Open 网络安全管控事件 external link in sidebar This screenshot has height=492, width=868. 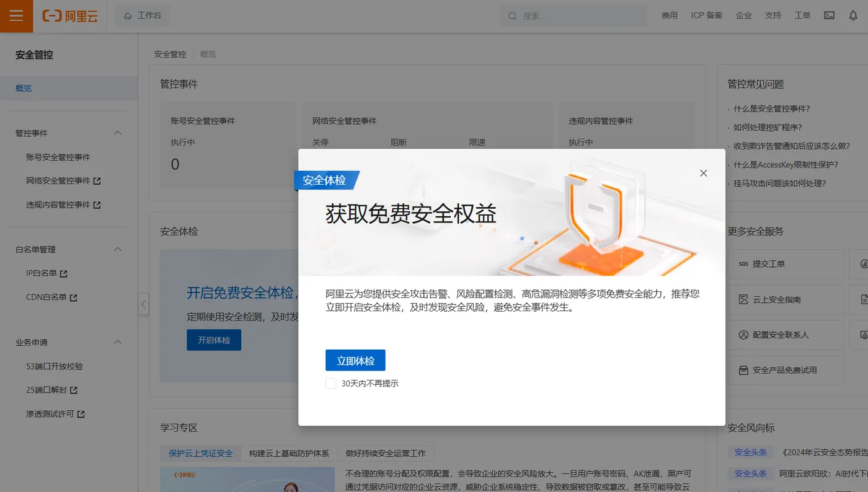[63, 181]
